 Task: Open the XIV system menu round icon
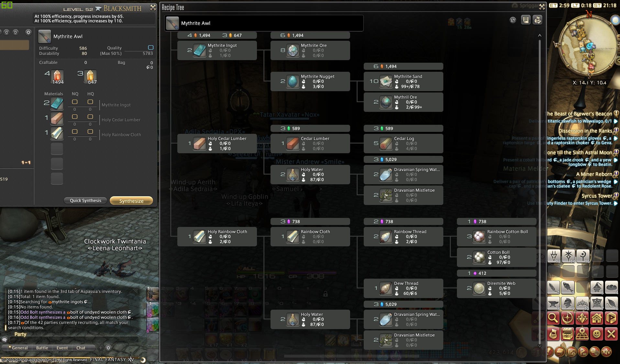tap(606, 351)
